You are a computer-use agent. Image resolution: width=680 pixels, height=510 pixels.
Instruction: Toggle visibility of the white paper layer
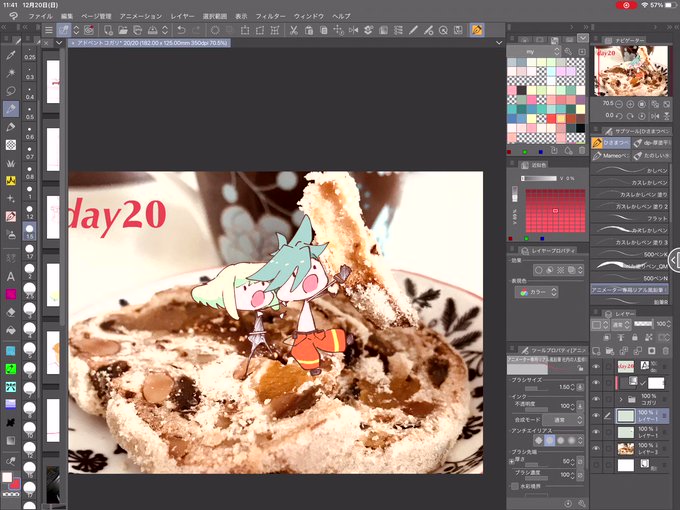pyautogui.click(x=597, y=465)
